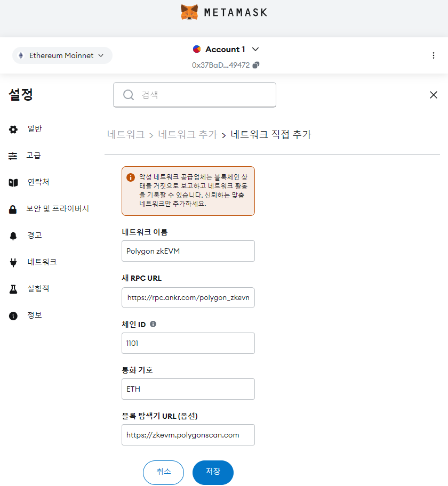
Task: Click the 새 RPC URL input field
Action: (188, 297)
